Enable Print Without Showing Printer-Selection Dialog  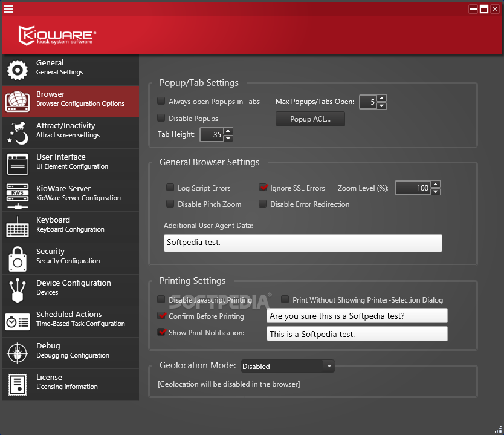tap(285, 299)
